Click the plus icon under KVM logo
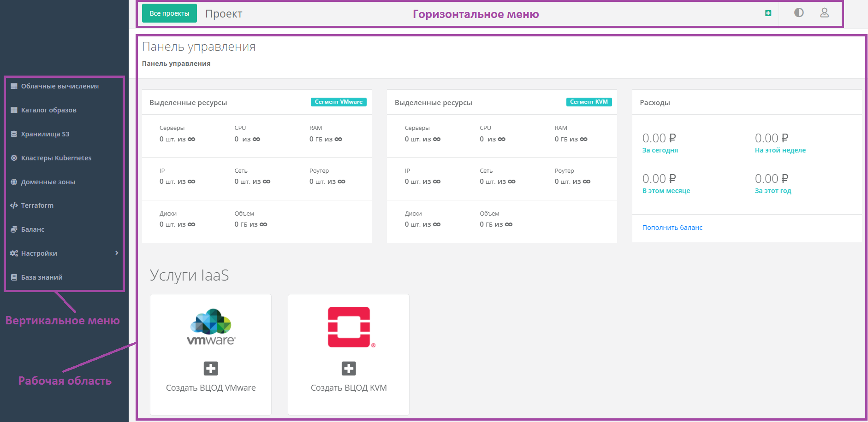 (x=349, y=369)
